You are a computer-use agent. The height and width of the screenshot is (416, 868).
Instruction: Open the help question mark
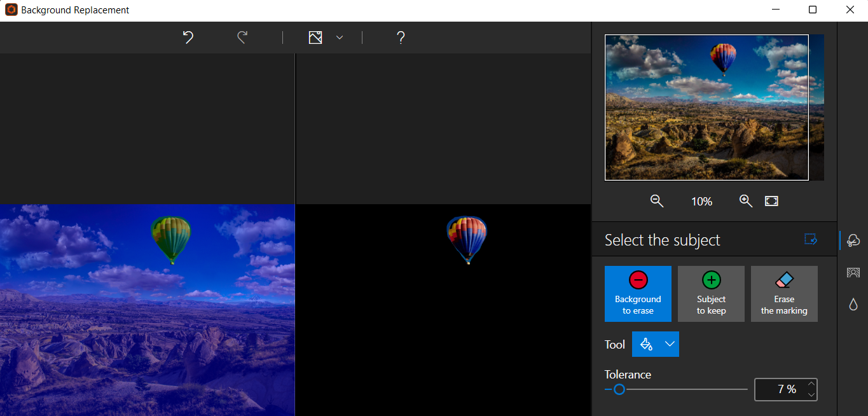401,38
